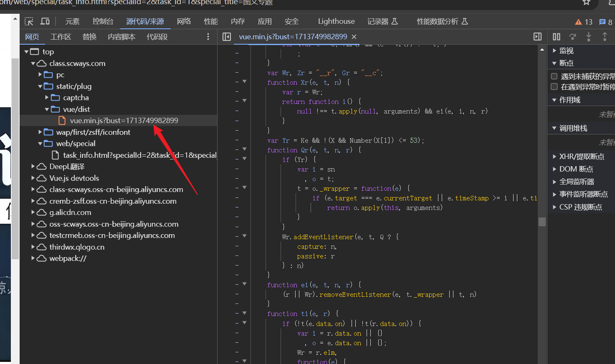Open the navigator pane more options menu

point(208,37)
